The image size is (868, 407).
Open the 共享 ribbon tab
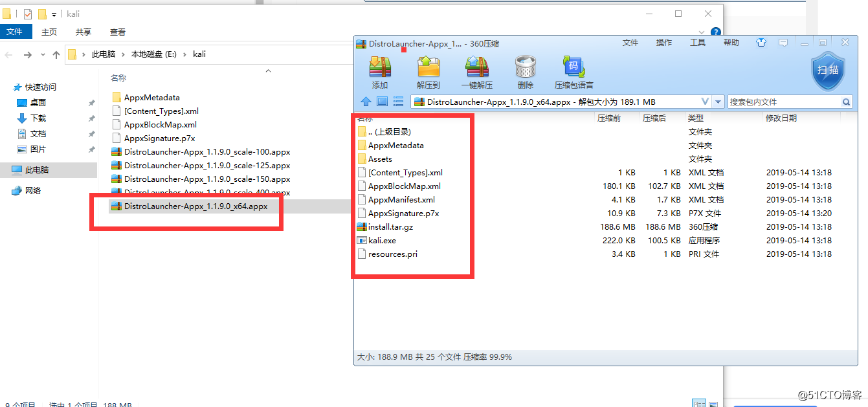pos(83,32)
